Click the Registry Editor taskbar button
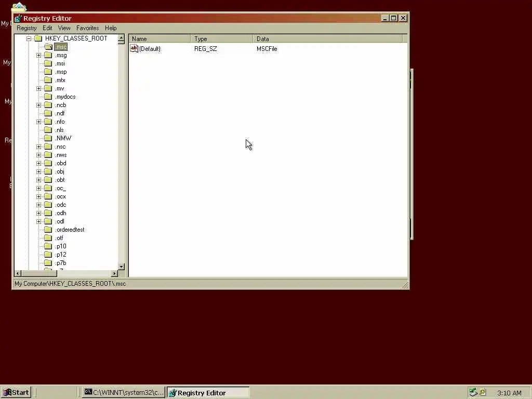Screen dimensions: 532x399 coord(208,393)
